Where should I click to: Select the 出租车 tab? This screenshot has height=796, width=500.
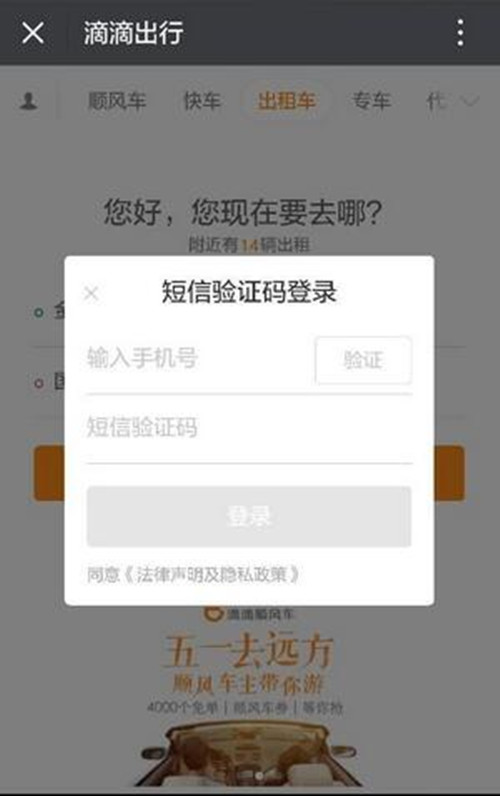(287, 101)
